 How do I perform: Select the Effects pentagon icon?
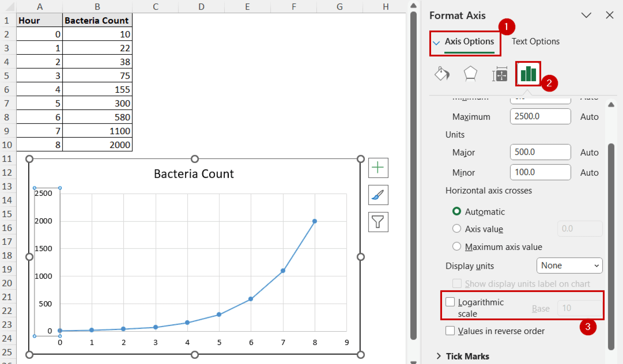click(470, 74)
